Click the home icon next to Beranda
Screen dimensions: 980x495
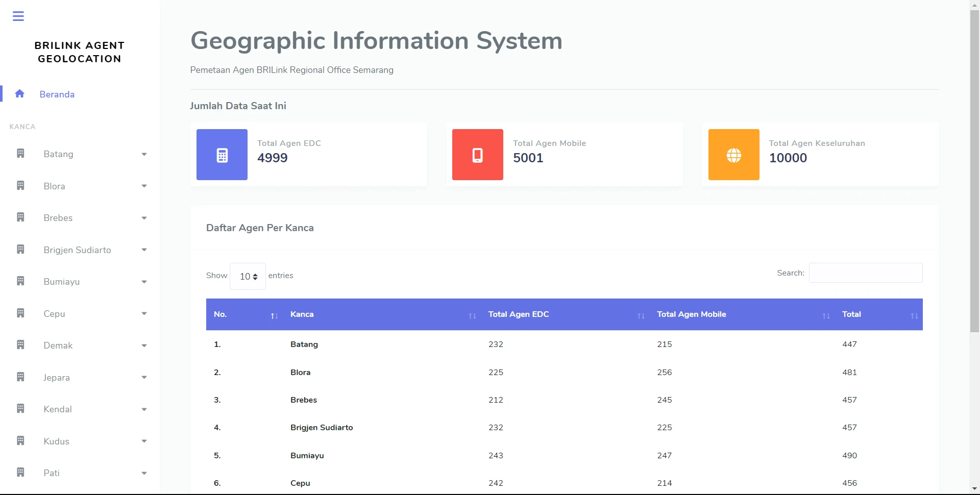coord(19,93)
